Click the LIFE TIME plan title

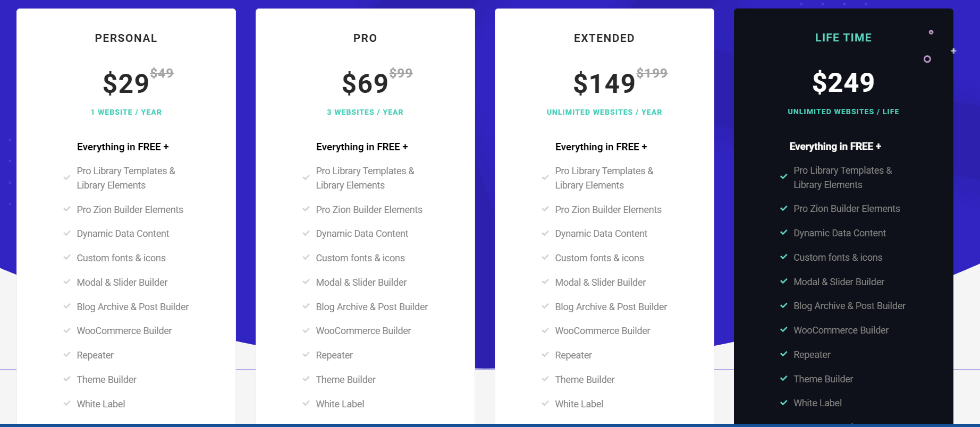pos(843,37)
